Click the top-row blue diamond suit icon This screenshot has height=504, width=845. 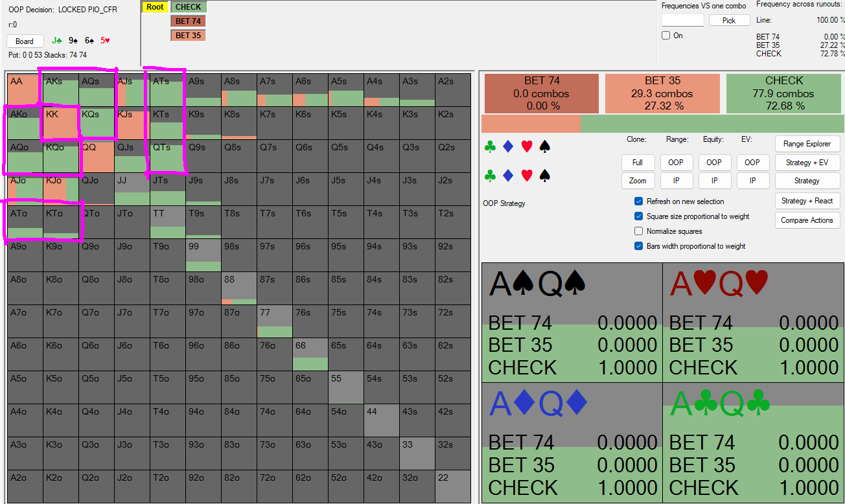click(x=508, y=147)
